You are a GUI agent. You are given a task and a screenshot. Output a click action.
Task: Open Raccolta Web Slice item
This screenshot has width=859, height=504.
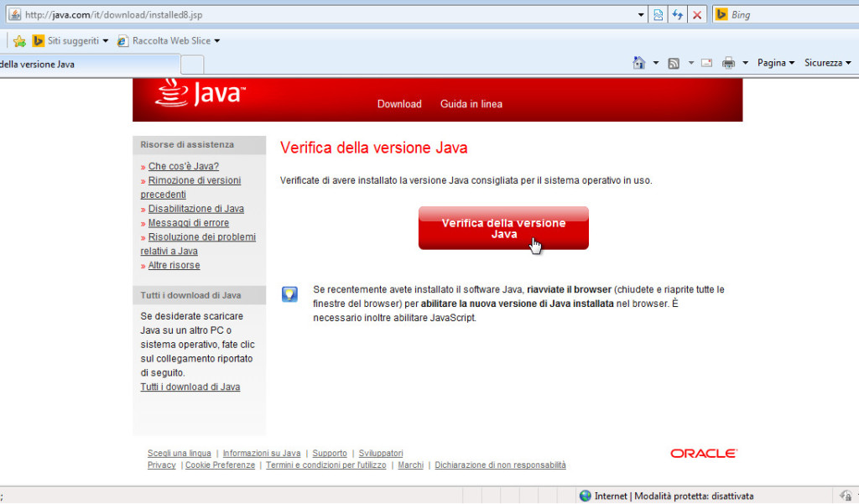click(x=169, y=40)
